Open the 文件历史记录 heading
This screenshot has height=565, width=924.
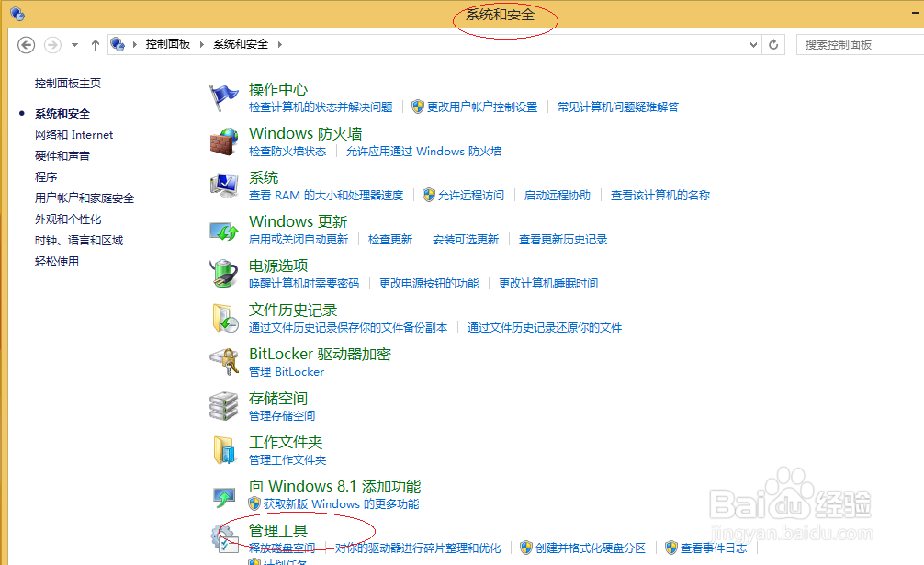[293, 310]
